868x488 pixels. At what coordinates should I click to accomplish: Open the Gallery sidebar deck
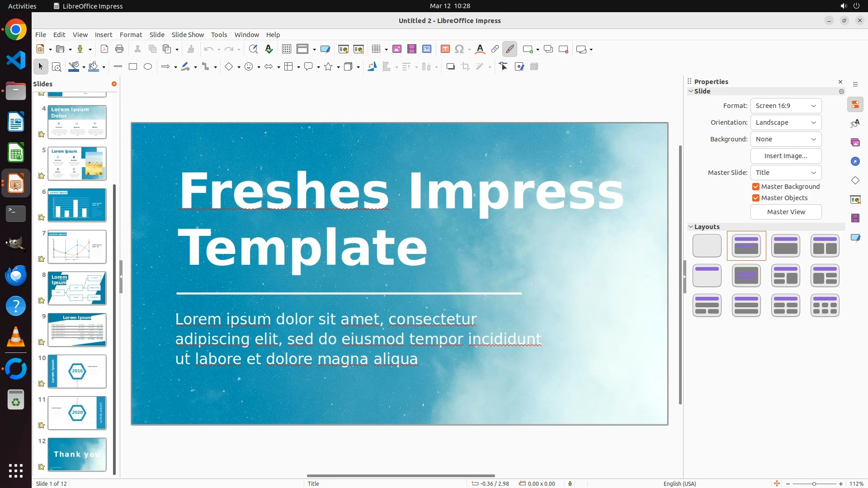855,143
